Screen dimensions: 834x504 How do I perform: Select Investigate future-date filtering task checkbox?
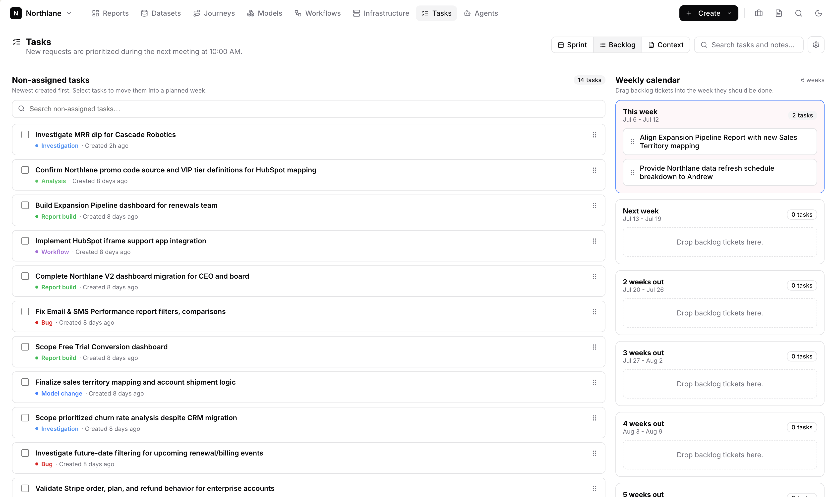25,453
